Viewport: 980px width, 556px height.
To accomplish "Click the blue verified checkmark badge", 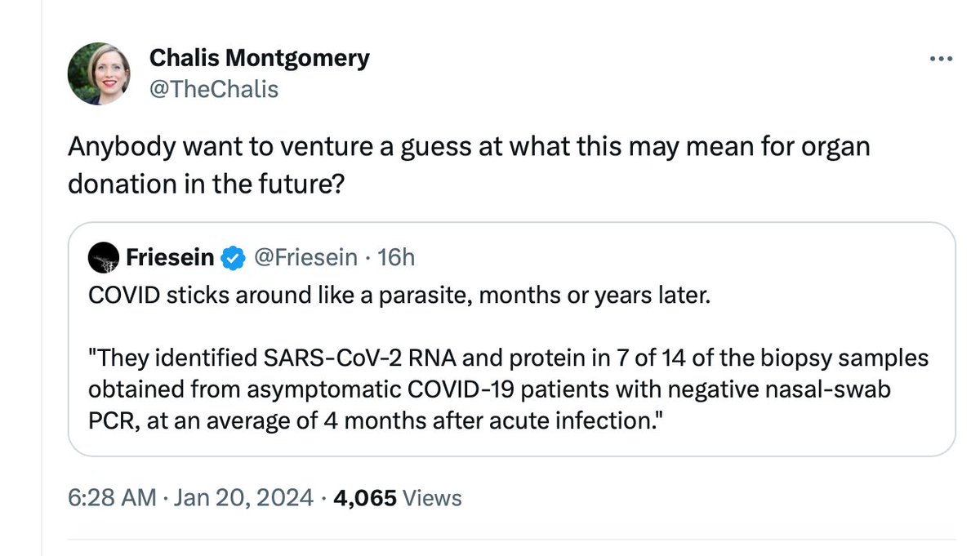I will (x=234, y=258).
